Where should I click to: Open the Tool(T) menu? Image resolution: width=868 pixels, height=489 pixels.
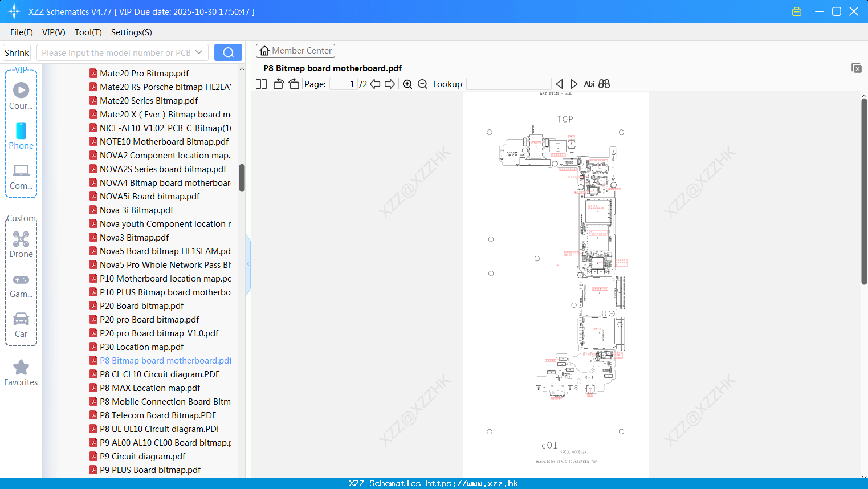click(x=88, y=32)
